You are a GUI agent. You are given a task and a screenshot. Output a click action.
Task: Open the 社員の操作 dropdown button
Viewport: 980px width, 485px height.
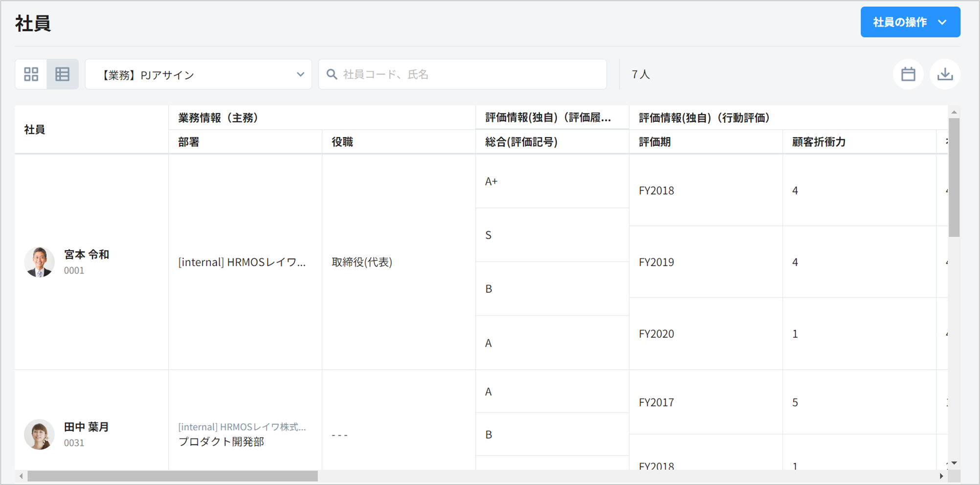coord(910,22)
